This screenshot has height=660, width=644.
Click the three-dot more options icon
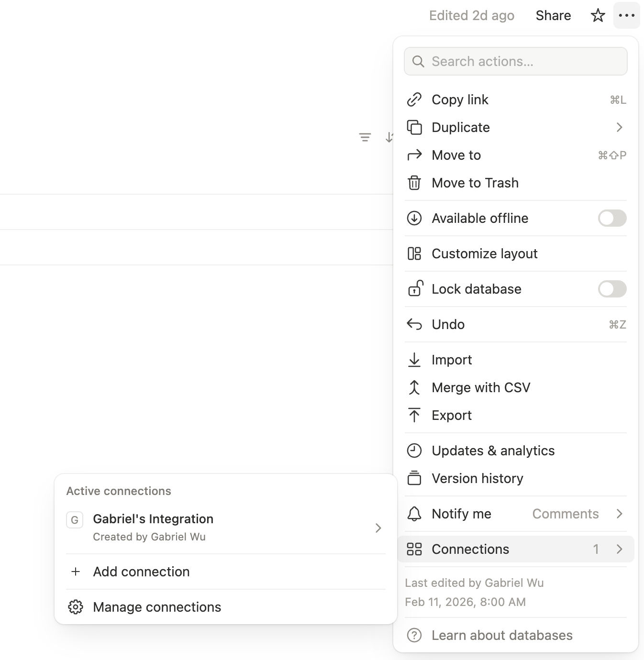pos(626,16)
